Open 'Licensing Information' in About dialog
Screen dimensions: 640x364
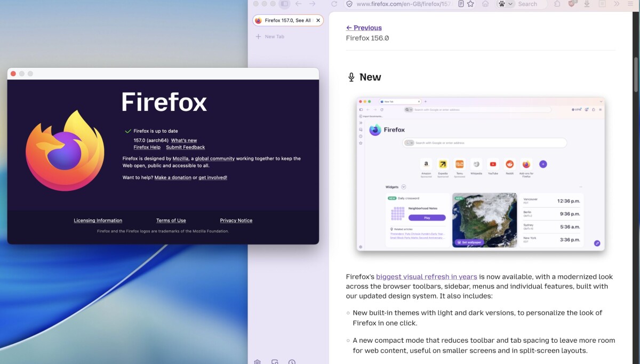pos(98,221)
